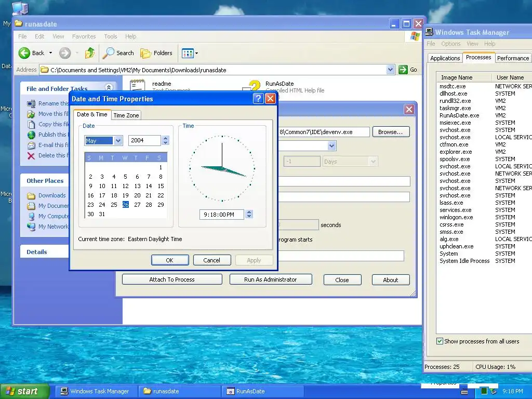Open the Views icon menu in Explorer
This screenshot has width=532, height=399.
190,53
